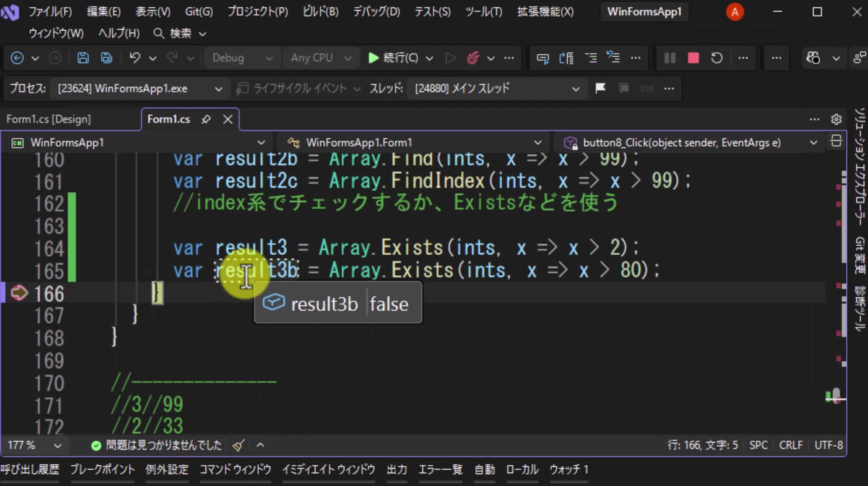Pin the Form1.cs tab
868x486 pixels.
pos(206,119)
